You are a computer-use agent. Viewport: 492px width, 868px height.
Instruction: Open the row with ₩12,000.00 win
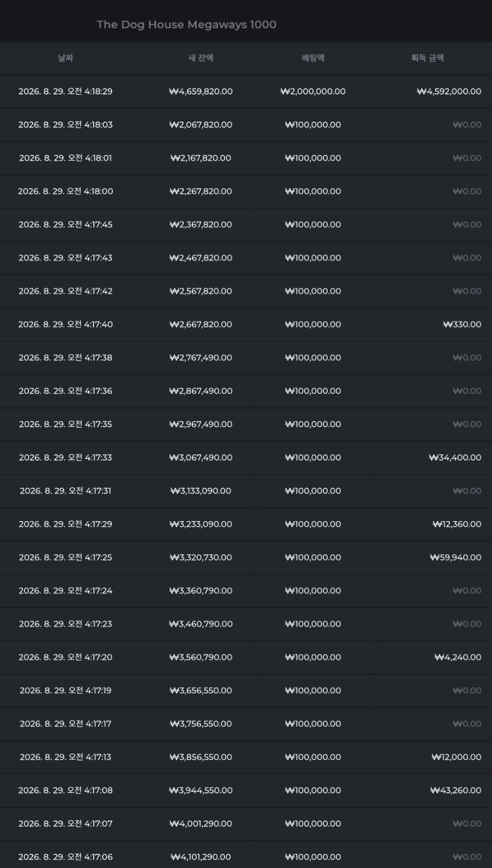click(x=246, y=757)
